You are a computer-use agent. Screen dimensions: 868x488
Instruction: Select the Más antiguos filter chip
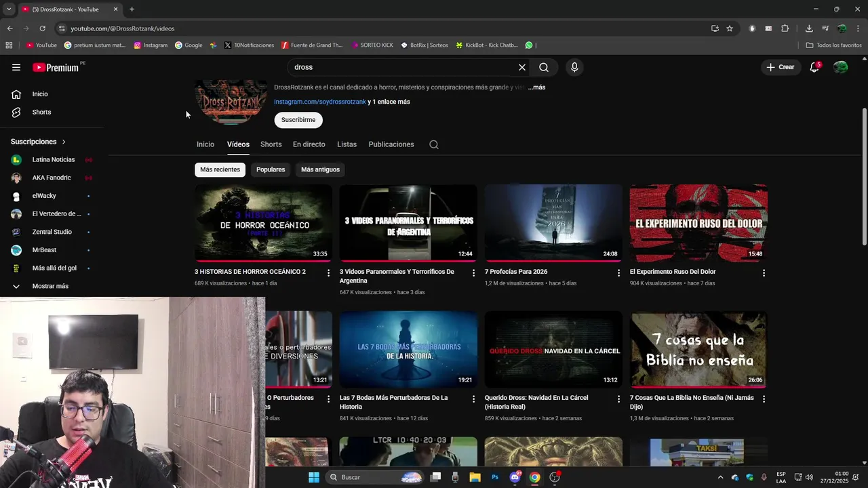pos(320,169)
